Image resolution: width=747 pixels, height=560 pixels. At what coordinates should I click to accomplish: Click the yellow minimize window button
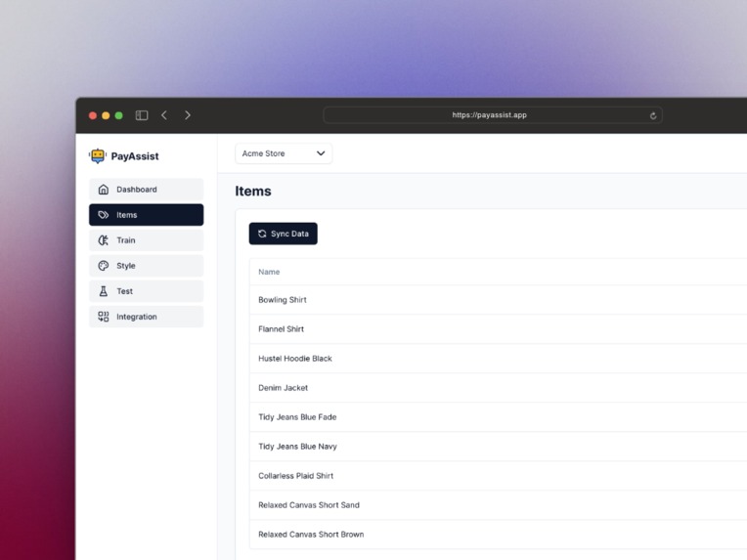[x=106, y=115]
